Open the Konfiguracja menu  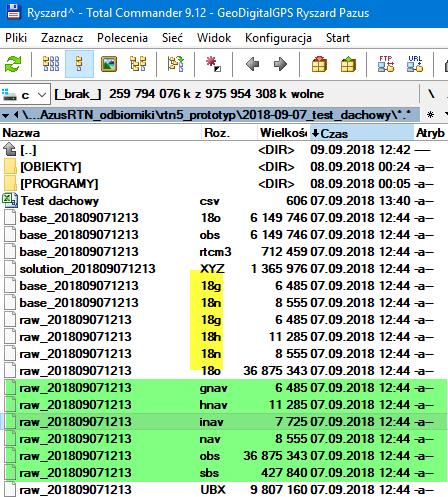click(278, 38)
